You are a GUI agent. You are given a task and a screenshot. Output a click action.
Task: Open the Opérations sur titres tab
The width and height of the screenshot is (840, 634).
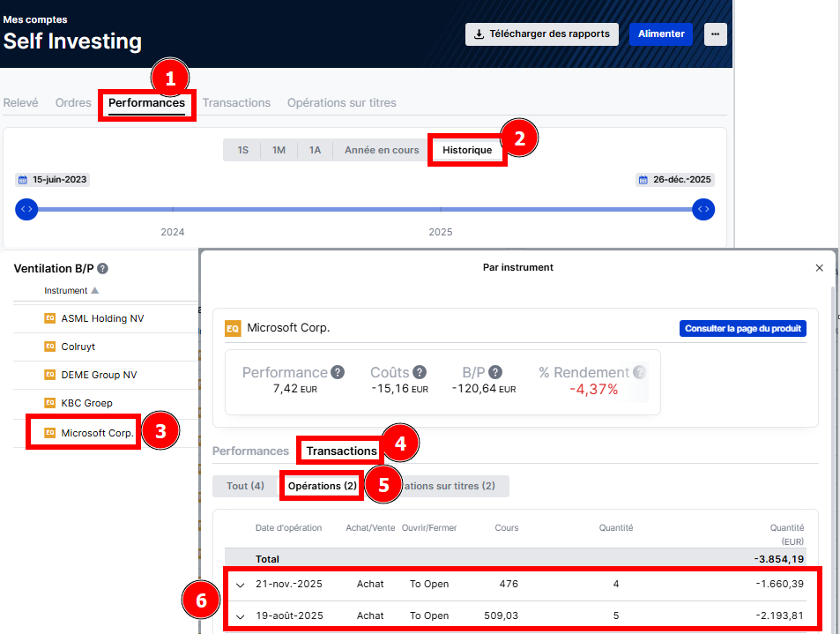point(341,103)
